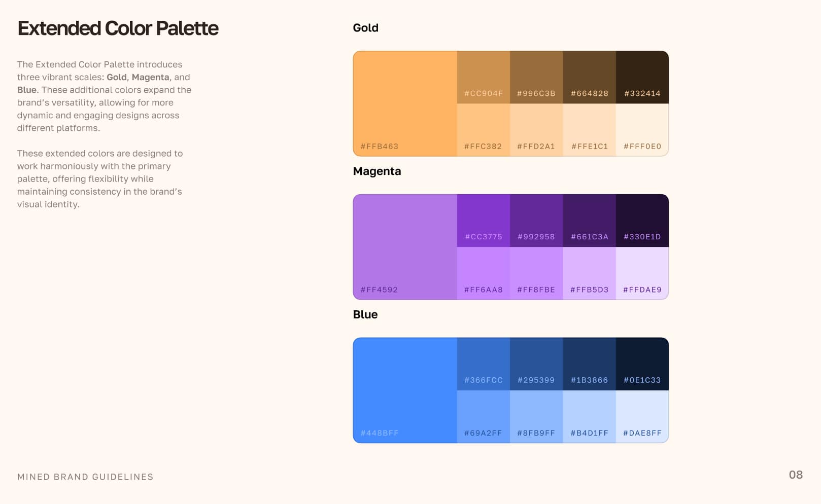Screen dimensions: 821x504
Task: Select the #CC3775 magenta swatch
Action: [x=483, y=221]
